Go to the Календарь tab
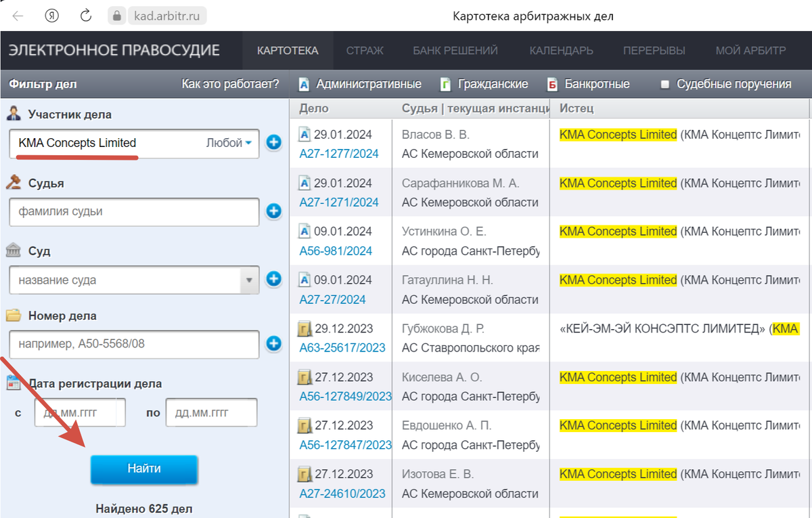The height and width of the screenshot is (518, 812). pos(561,50)
